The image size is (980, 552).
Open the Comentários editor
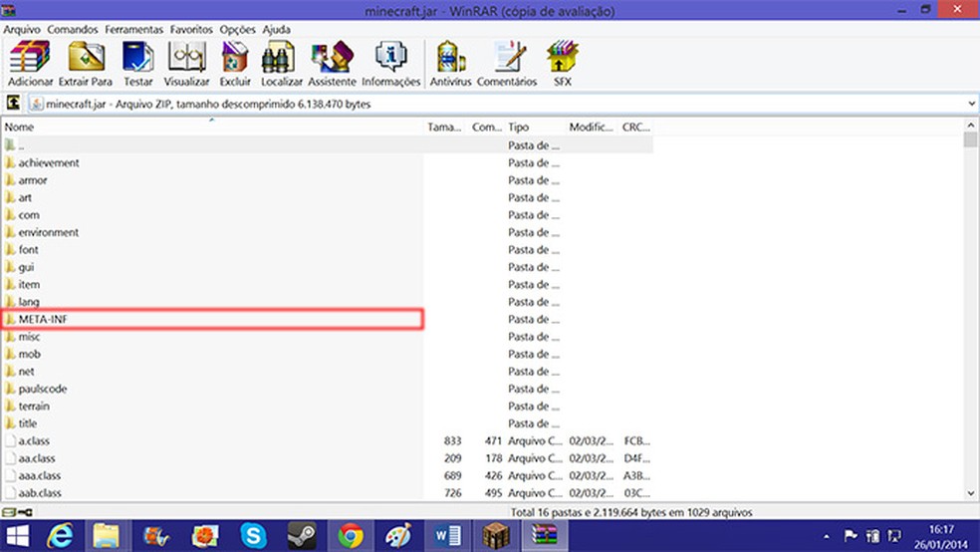coord(507,63)
